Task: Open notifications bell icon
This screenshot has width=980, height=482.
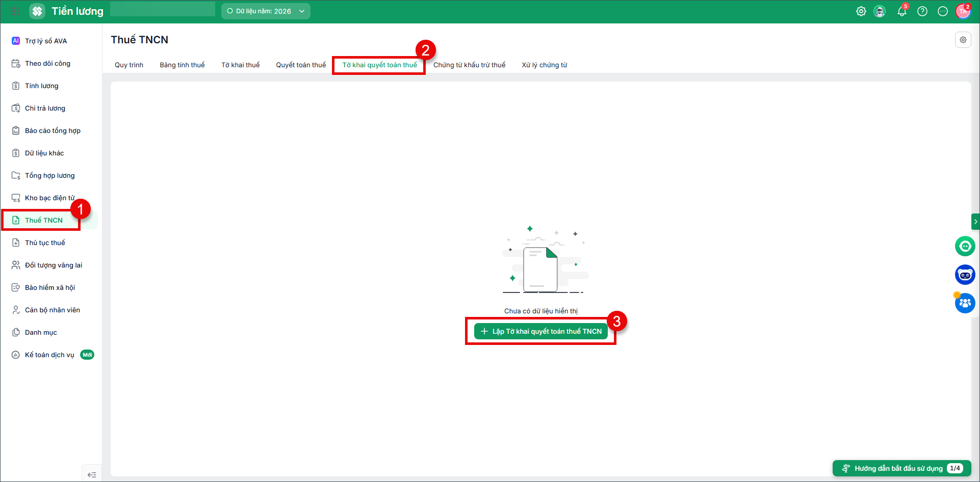Action: (902, 11)
